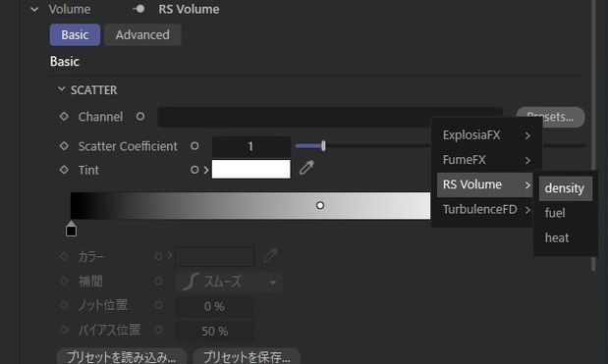The width and height of the screenshot is (608, 364).
Task: Toggle the Scatter Coefficient port circle
Action: tap(194, 146)
